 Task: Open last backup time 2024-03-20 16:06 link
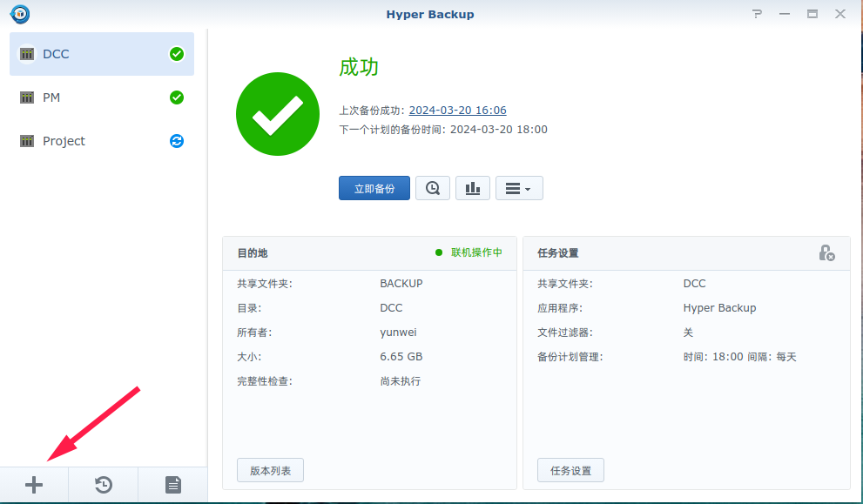tap(457, 111)
